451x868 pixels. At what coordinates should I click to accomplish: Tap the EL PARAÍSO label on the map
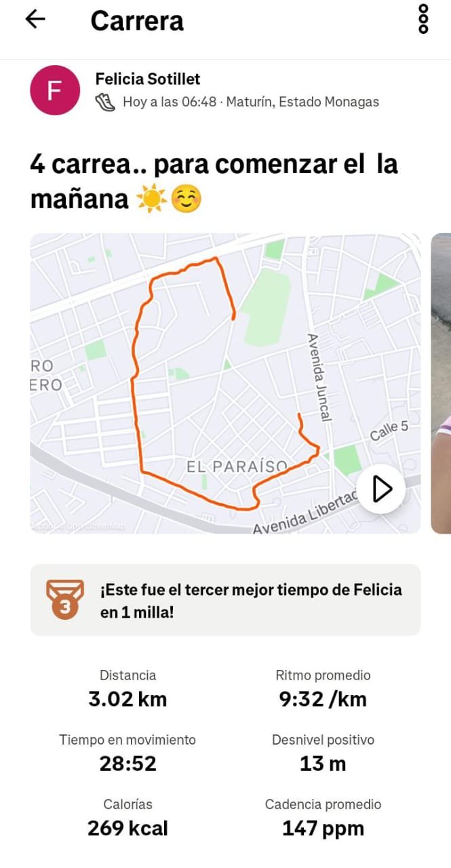(x=237, y=467)
